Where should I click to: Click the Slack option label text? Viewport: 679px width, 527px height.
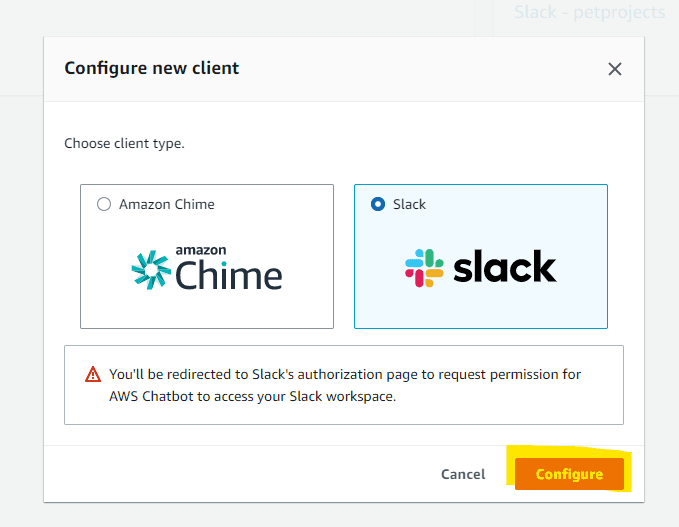409,204
